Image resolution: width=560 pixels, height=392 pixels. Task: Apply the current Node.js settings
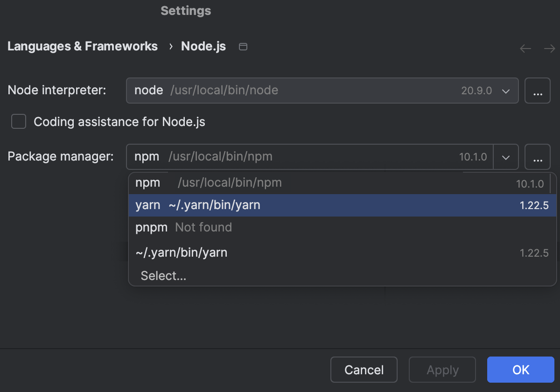click(442, 370)
